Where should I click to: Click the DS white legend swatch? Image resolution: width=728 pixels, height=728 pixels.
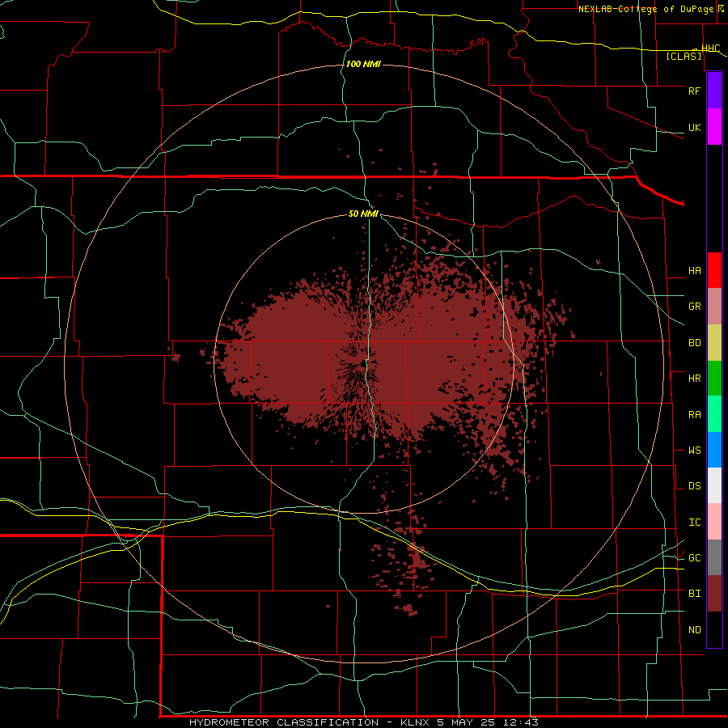(x=714, y=485)
